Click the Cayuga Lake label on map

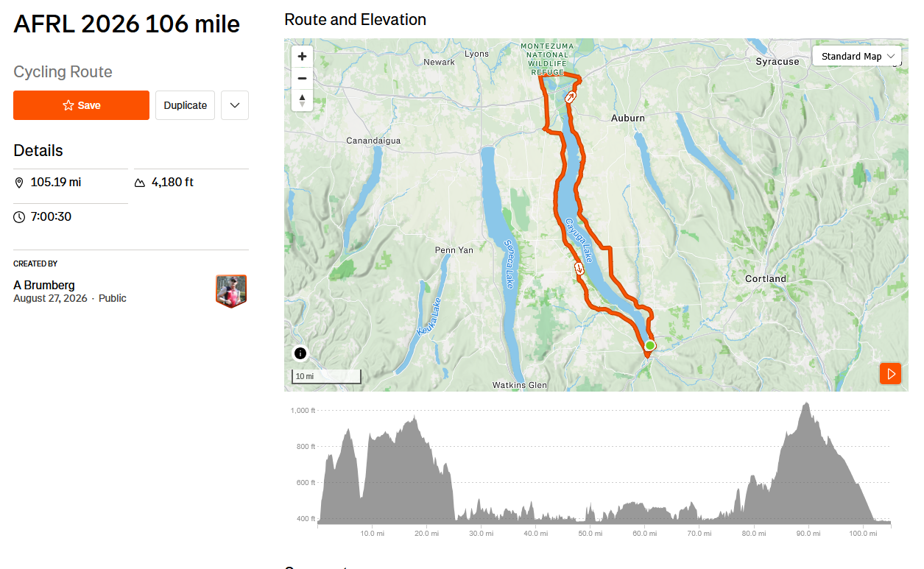(x=579, y=240)
